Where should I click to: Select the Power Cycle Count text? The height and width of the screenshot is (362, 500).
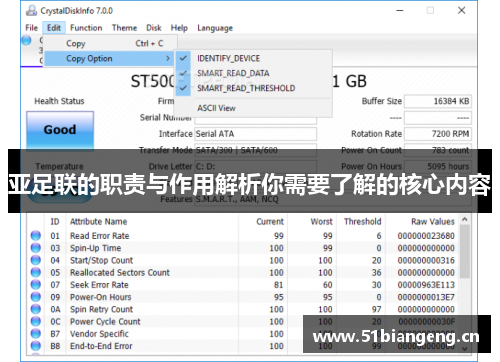point(105,322)
